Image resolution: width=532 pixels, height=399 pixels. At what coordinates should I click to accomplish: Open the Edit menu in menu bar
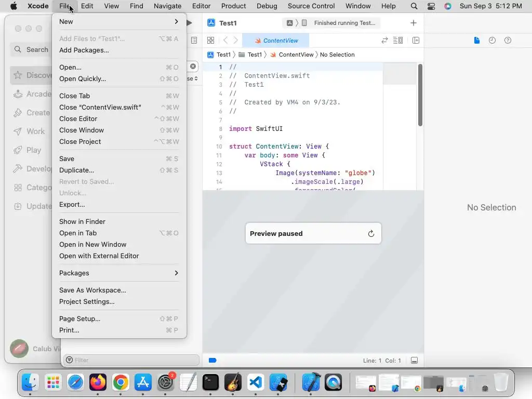click(x=87, y=6)
